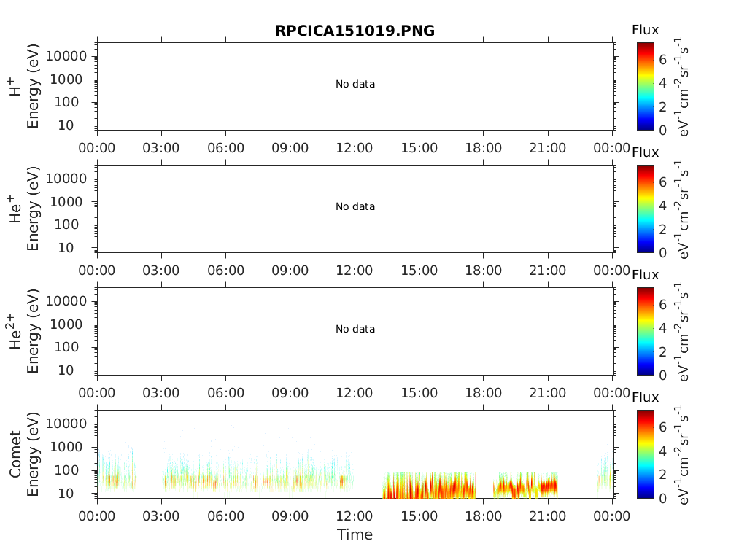
Task: Click the 03:00 tick under the H+ panel
Action: (x=161, y=147)
